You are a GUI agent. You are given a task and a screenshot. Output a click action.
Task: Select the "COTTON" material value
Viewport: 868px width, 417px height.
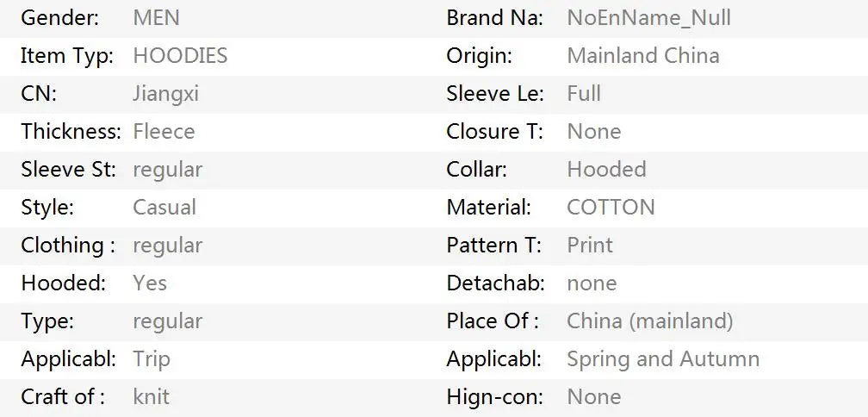pyautogui.click(x=611, y=208)
